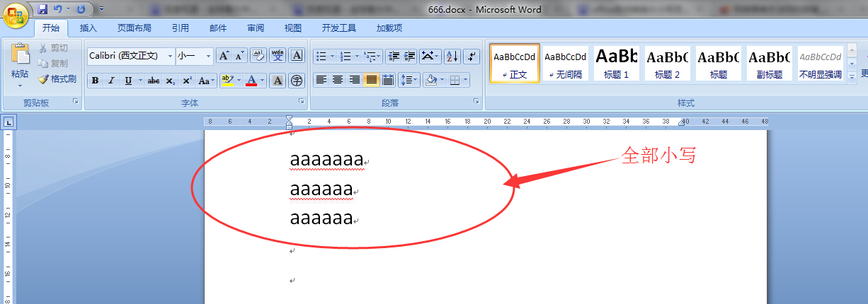
Task: Apply a multilevel list
Action: pos(370,56)
